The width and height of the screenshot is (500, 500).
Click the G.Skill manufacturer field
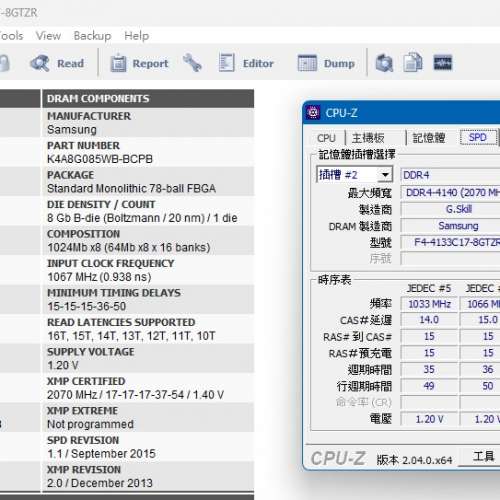coord(450,209)
